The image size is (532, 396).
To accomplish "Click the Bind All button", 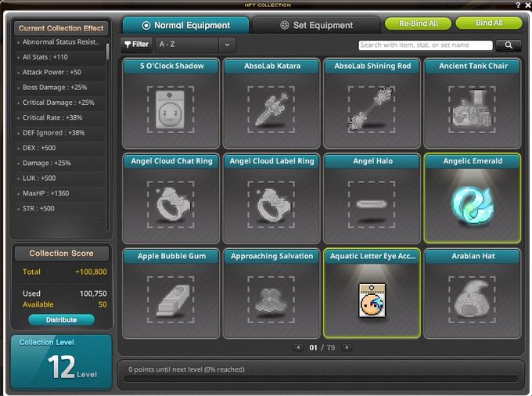I will pos(488,23).
